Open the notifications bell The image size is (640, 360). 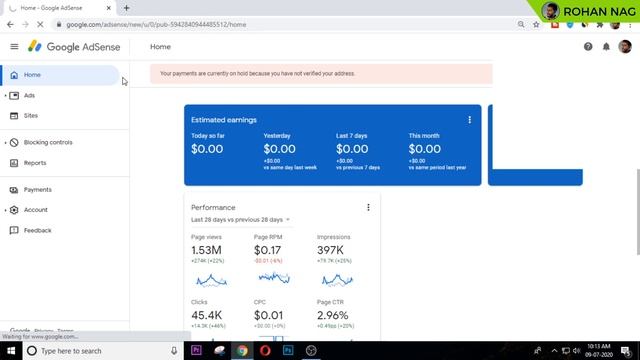(606, 47)
